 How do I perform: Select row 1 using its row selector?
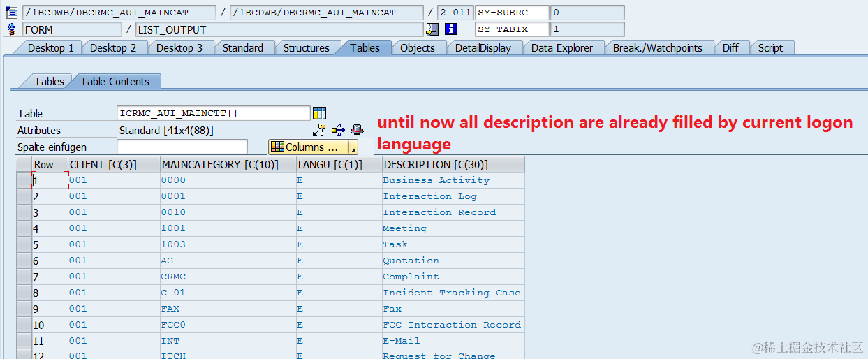(x=24, y=180)
